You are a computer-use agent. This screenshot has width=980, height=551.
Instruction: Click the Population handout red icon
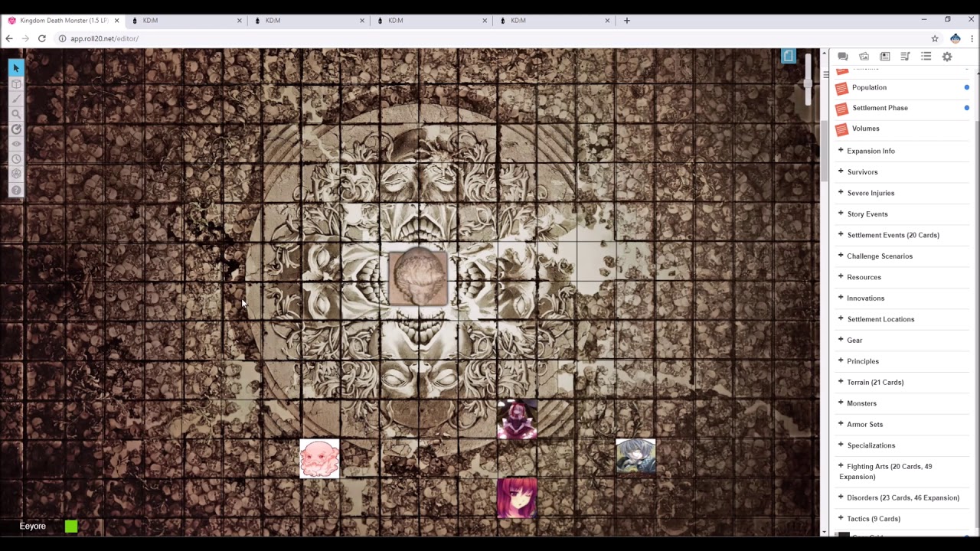pyautogui.click(x=842, y=88)
